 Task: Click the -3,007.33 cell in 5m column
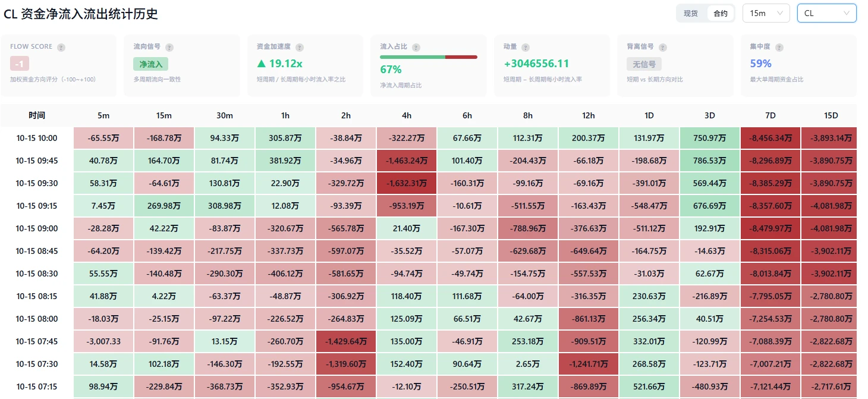(x=104, y=341)
